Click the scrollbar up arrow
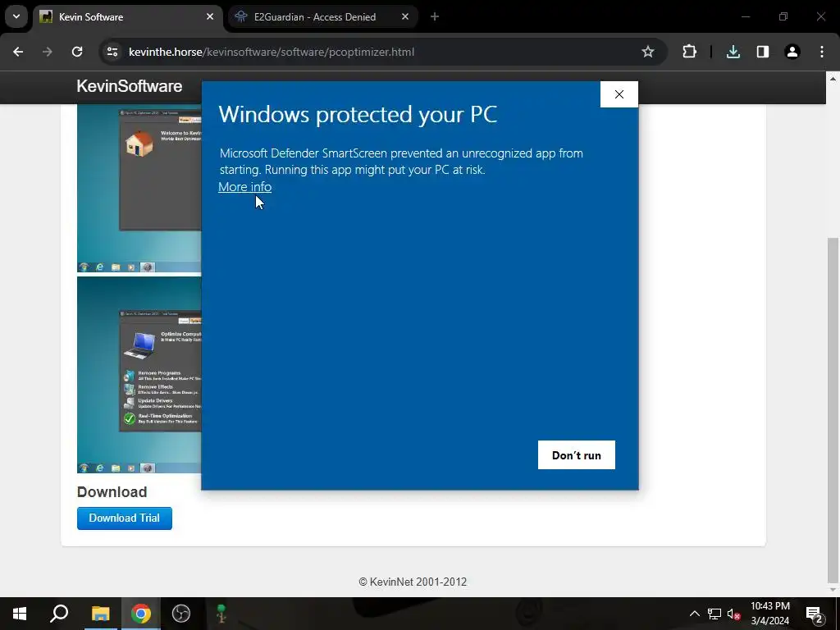This screenshot has height=630, width=840. (x=833, y=79)
